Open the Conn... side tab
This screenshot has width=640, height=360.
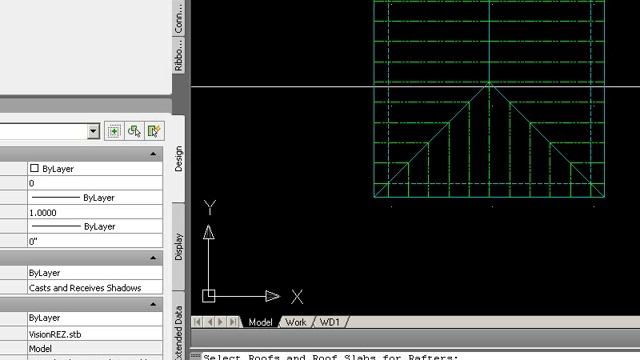[x=178, y=17]
